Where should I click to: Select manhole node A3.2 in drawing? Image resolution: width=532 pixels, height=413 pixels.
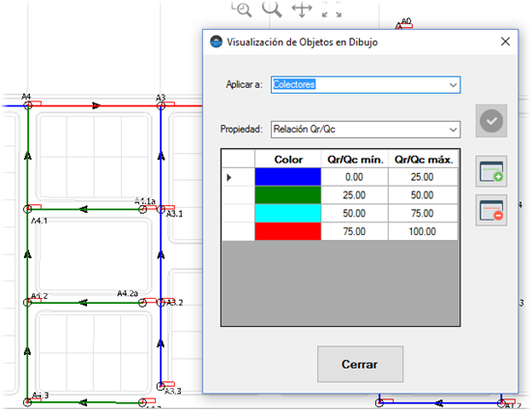tap(162, 303)
